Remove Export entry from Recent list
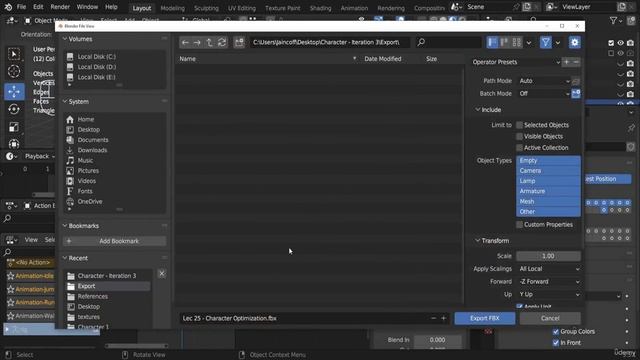The height and width of the screenshot is (360, 640). click(162, 273)
